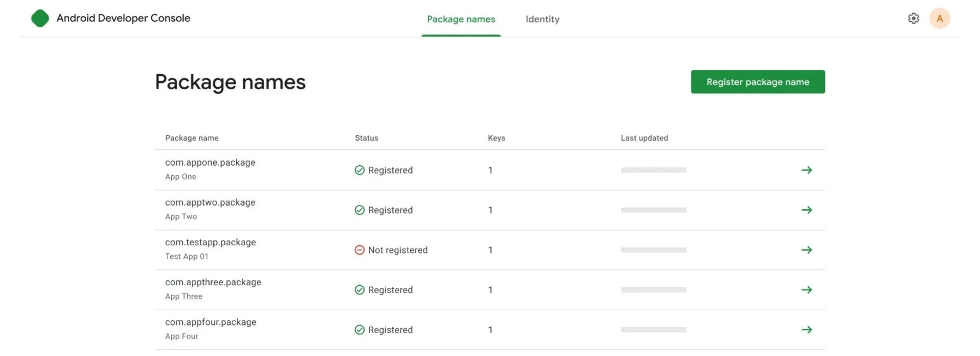The width and height of the screenshot is (980, 356).
Task: Open settings via the gear icon
Action: pos(913,19)
